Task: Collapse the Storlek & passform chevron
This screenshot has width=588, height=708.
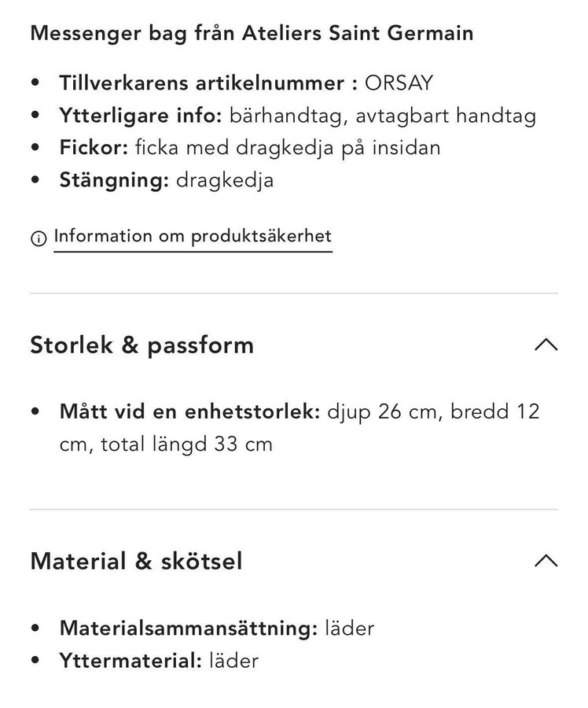Action: pos(545,345)
